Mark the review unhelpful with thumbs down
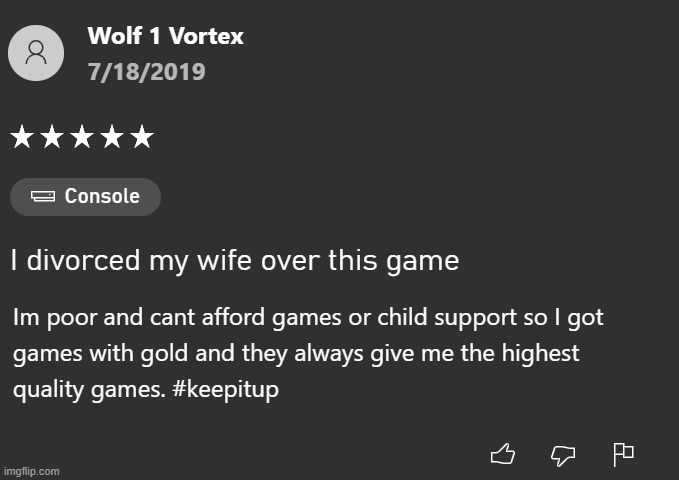The height and width of the screenshot is (480, 679). point(563,456)
